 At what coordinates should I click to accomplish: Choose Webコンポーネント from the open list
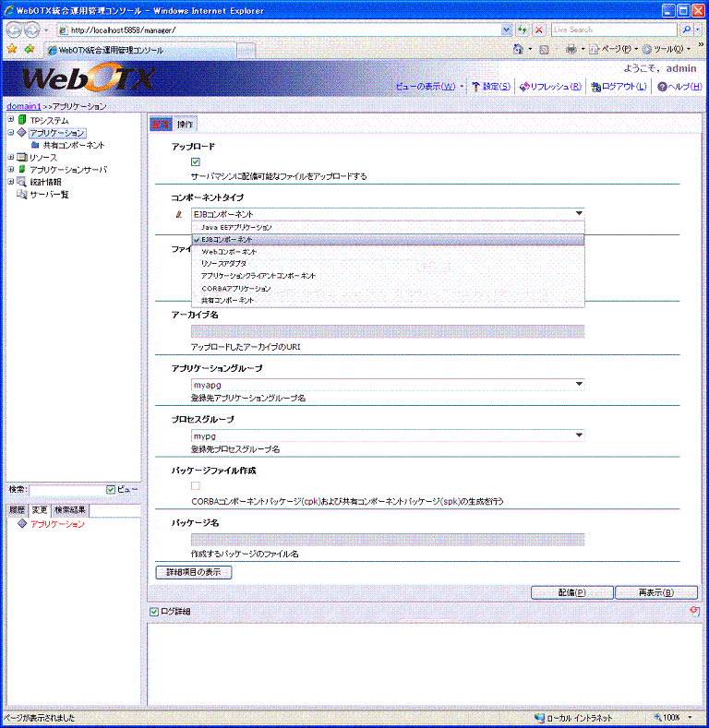pyautogui.click(x=229, y=252)
